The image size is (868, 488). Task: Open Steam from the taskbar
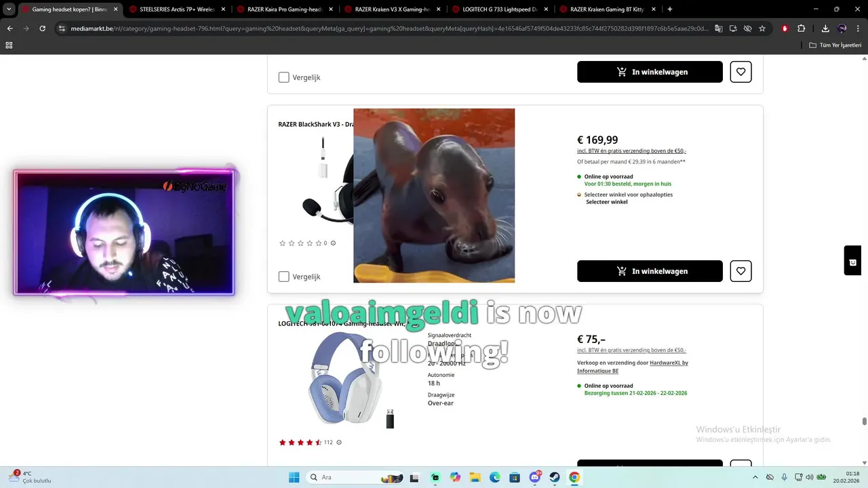[x=555, y=477]
